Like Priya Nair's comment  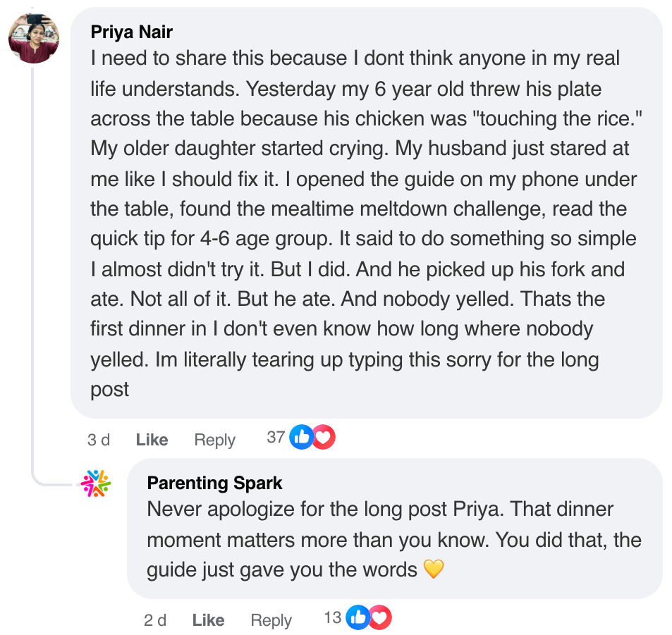[152, 440]
